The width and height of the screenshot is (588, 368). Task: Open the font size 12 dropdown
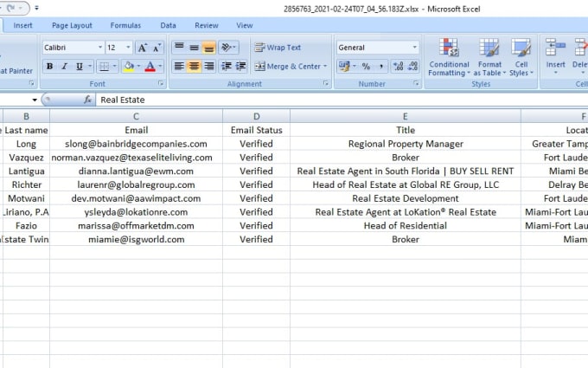point(128,48)
